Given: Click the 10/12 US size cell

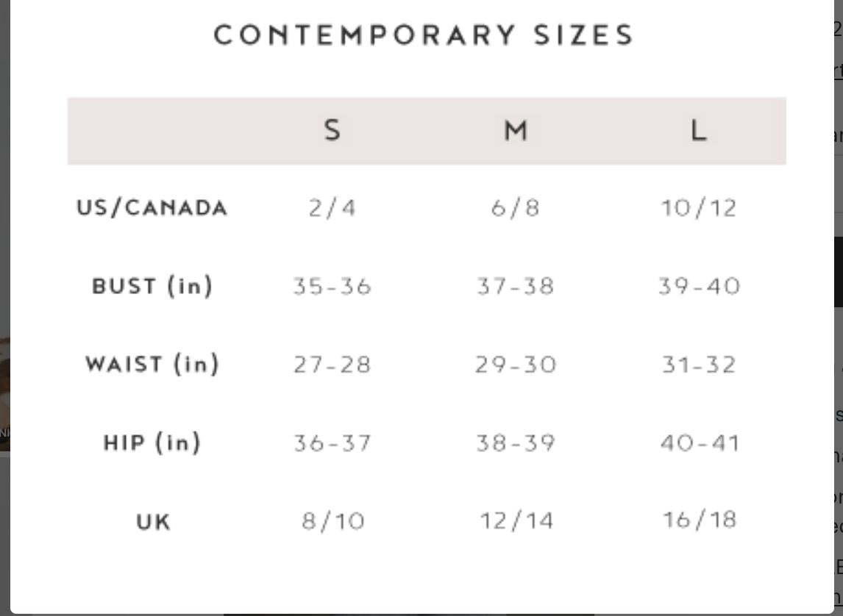Looking at the screenshot, I should [698, 208].
